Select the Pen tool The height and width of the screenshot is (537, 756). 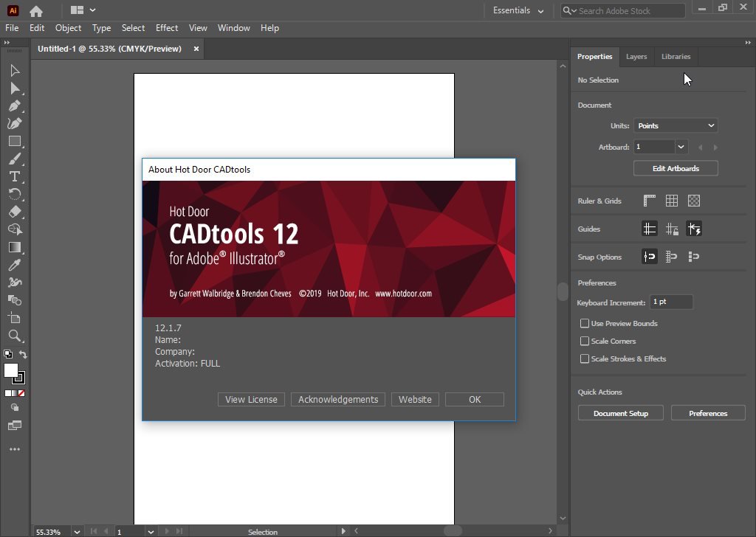[x=15, y=106]
